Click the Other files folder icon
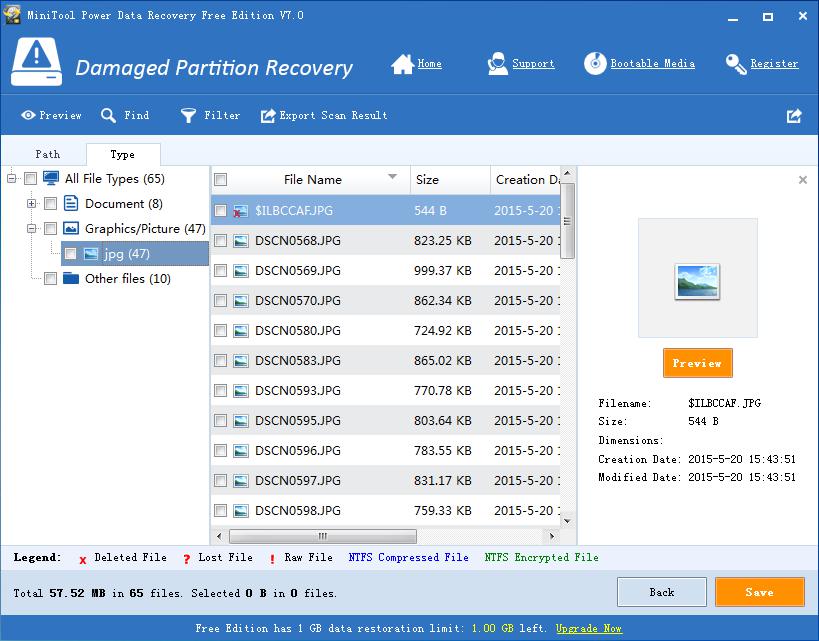Screen dimensions: 819x641 click(71, 278)
